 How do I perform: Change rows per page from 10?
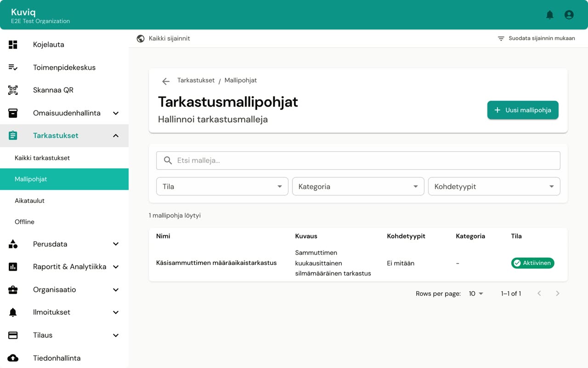pyautogui.click(x=476, y=293)
